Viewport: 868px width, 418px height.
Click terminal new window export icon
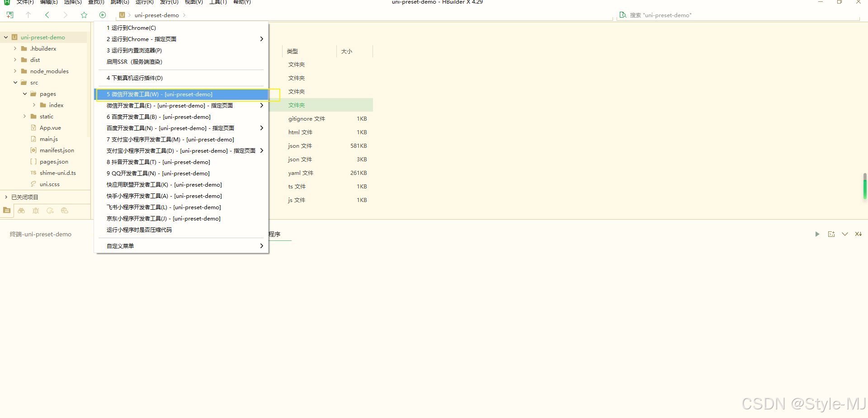click(831, 234)
